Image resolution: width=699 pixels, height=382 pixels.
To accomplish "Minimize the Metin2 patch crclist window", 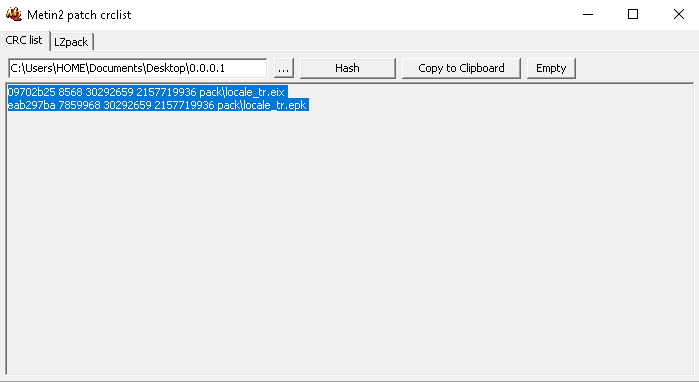I will (588, 14).
